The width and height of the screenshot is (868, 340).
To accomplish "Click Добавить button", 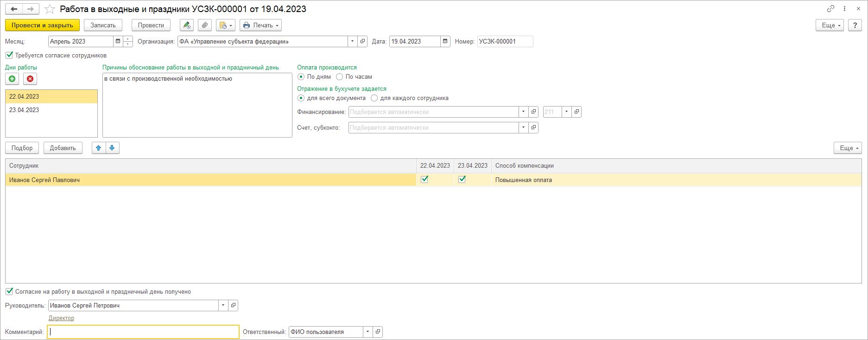I will pyautogui.click(x=63, y=148).
